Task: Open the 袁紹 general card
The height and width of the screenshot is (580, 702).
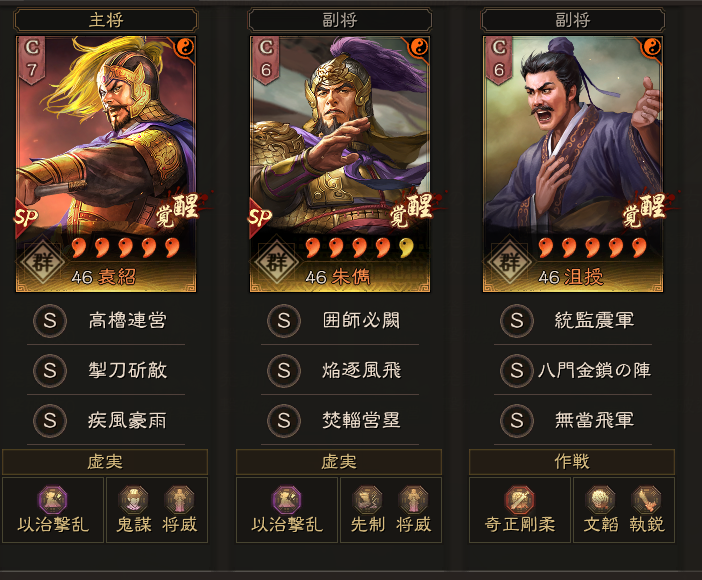Action: [106, 164]
